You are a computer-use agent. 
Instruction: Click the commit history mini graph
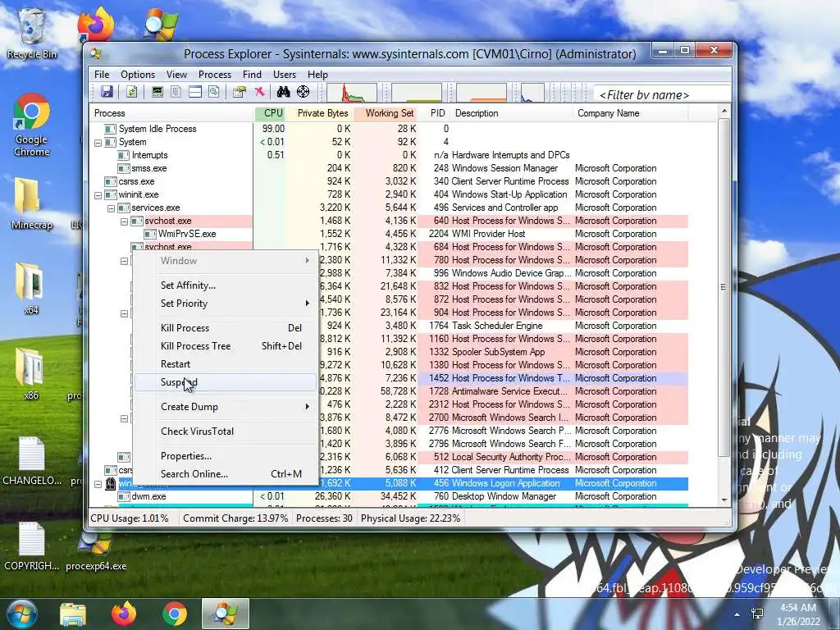tap(417, 94)
